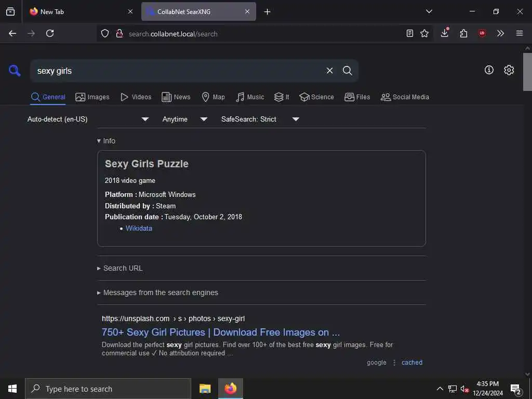Open the Wikidata link
532x399 pixels.
click(139, 229)
